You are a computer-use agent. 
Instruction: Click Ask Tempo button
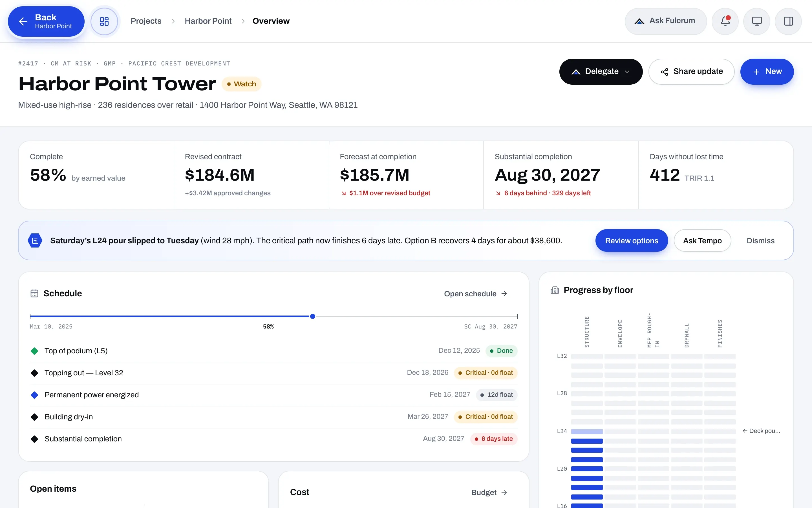[x=702, y=240]
